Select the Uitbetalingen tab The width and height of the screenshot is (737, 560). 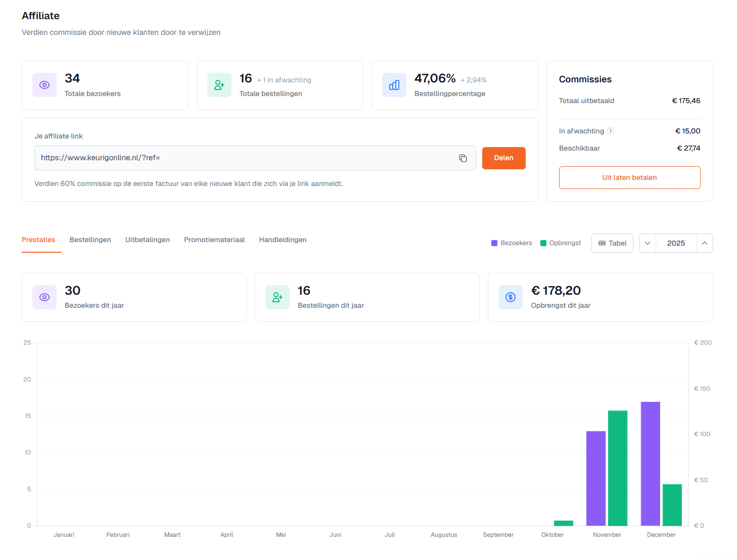(x=147, y=240)
